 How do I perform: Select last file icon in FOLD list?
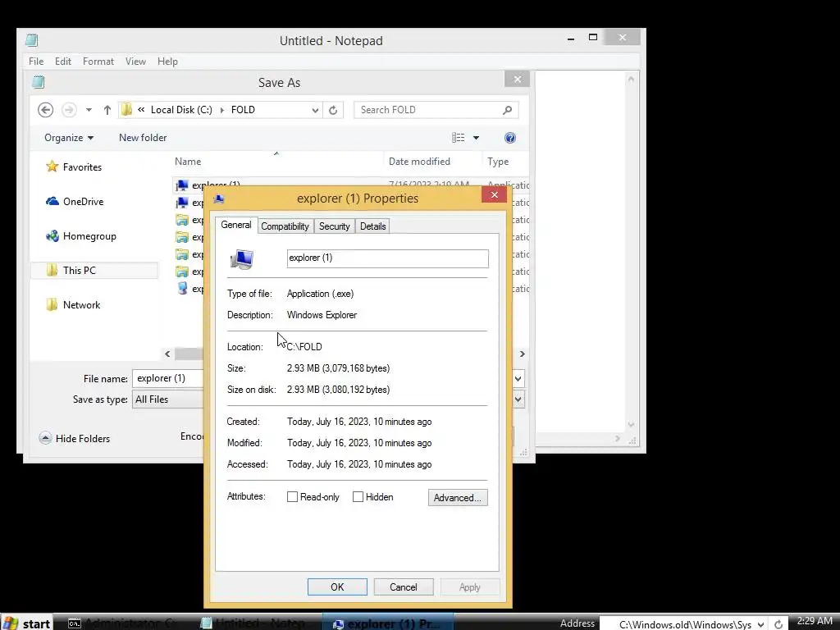click(182, 289)
